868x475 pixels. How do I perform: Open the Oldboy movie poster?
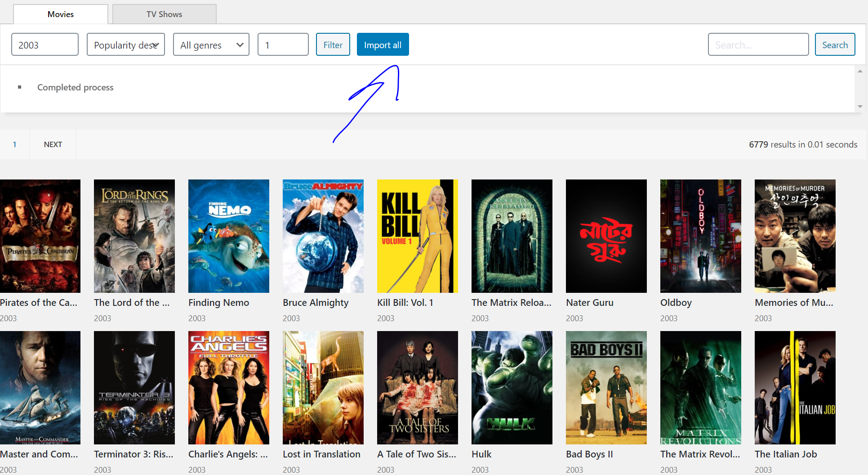pos(701,236)
